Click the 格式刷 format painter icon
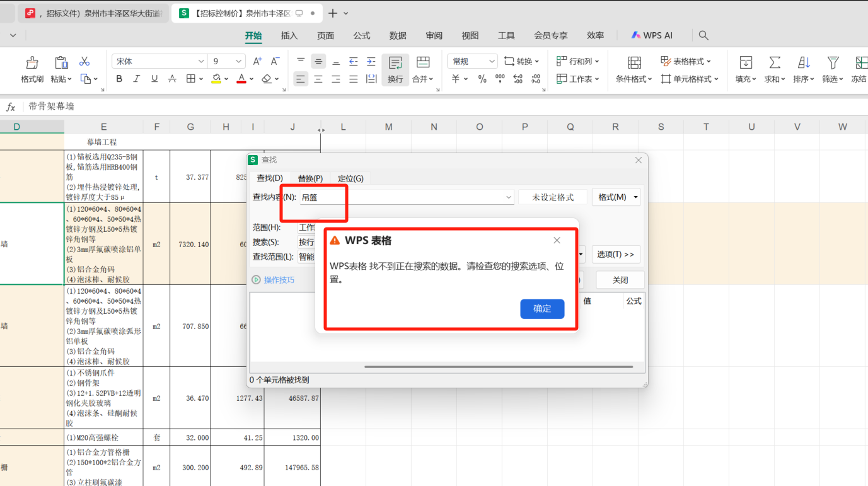The width and height of the screenshot is (868, 486). pyautogui.click(x=32, y=62)
